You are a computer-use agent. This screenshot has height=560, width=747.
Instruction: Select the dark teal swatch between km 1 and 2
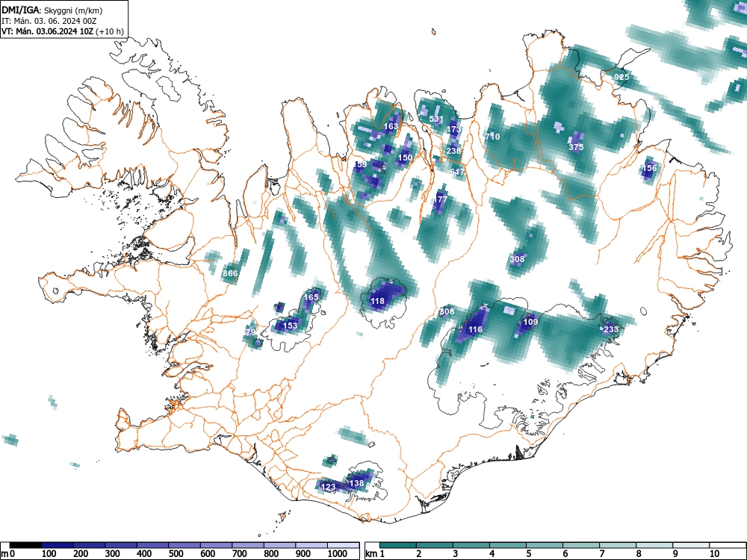tap(398, 545)
